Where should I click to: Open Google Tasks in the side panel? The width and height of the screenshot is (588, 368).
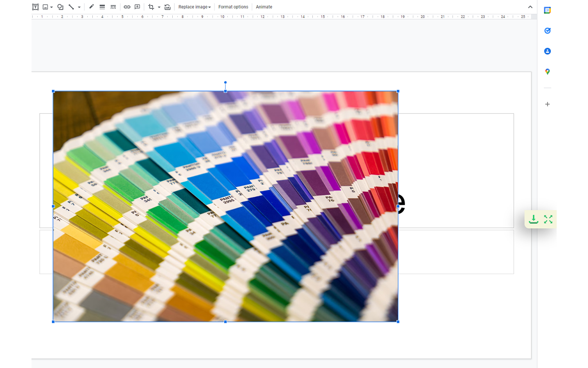547,30
